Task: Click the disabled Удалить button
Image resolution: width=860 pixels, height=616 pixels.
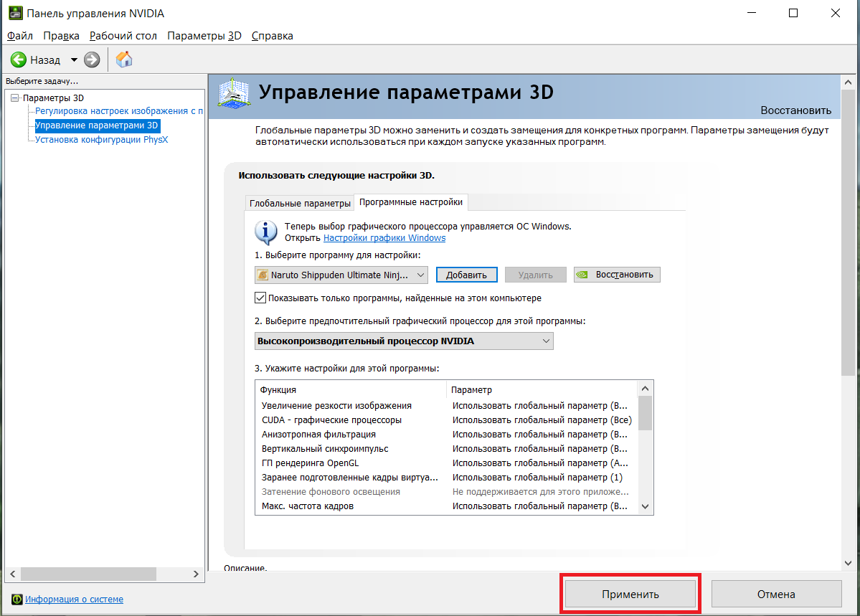Action: pyautogui.click(x=535, y=275)
